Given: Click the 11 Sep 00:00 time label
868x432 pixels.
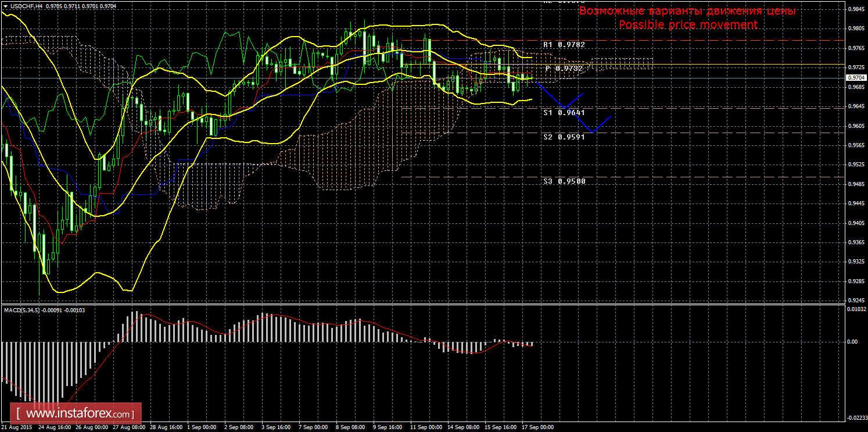Looking at the screenshot, I should coord(426,427).
